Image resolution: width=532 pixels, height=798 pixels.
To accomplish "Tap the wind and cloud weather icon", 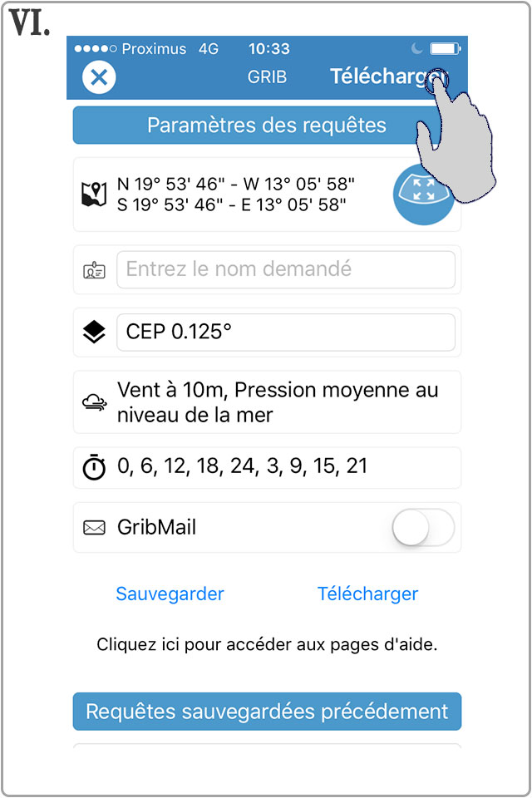I will [94, 401].
